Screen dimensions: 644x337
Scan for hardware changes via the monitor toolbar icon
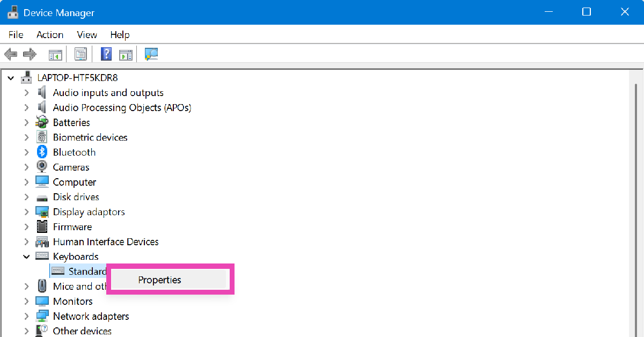(x=151, y=54)
